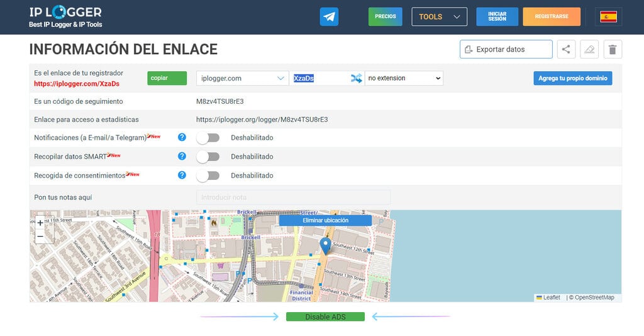Image resolution: width=644 pixels, height=336 pixels.
Task: Click the blue location pin on map
Action: tap(325, 245)
